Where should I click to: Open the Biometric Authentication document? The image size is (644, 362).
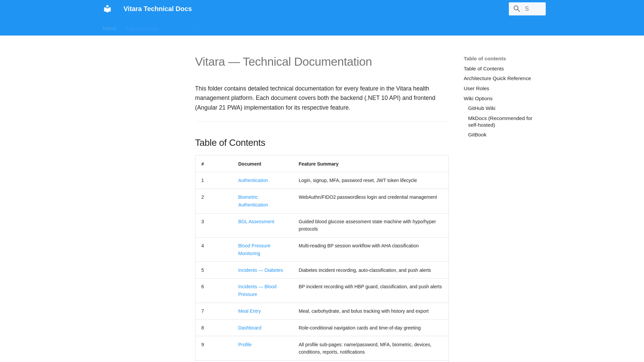coord(253,201)
